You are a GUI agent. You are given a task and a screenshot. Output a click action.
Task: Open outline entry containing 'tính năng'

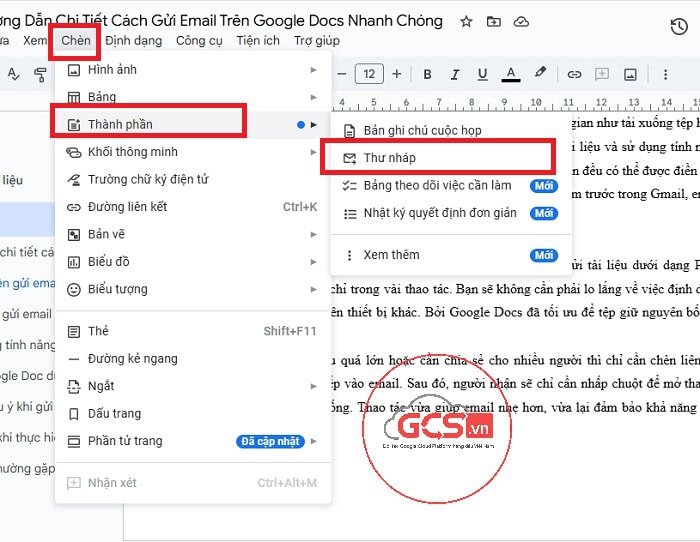[28, 345]
